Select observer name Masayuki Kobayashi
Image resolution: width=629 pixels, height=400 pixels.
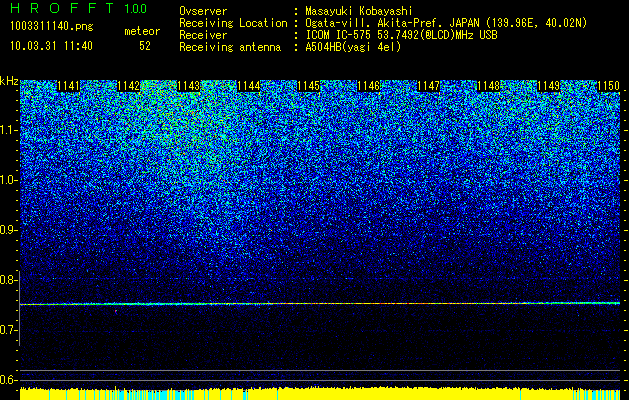(359, 11)
